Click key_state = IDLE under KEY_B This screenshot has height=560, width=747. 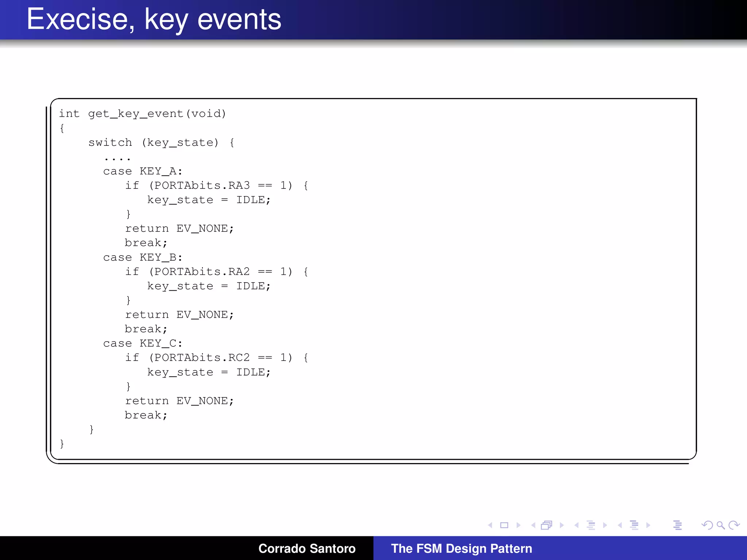pos(209,286)
